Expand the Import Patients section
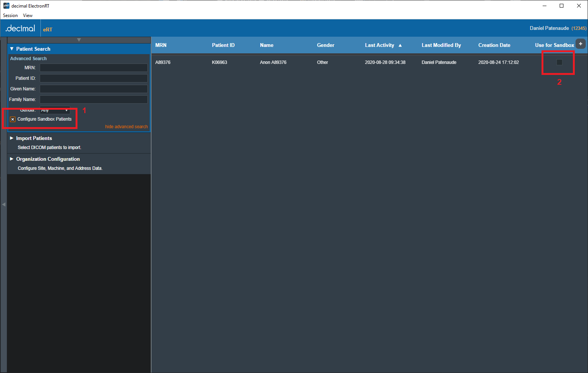 12,138
